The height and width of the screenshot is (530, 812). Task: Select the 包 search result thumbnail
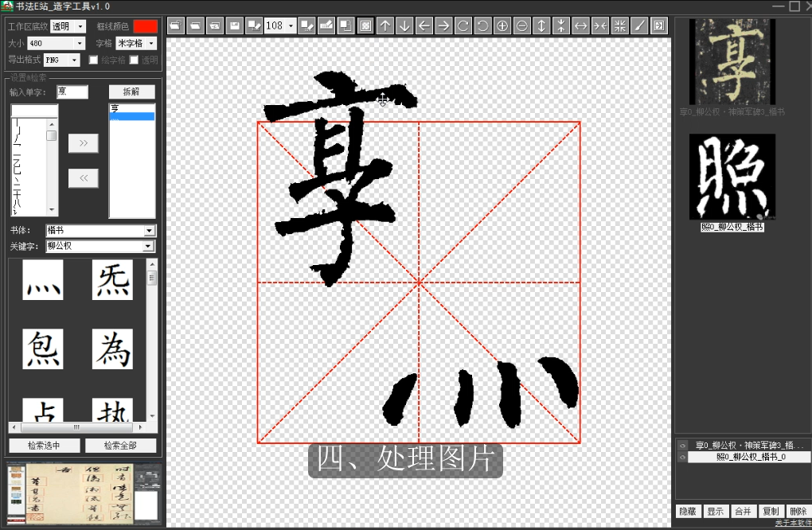(43, 349)
